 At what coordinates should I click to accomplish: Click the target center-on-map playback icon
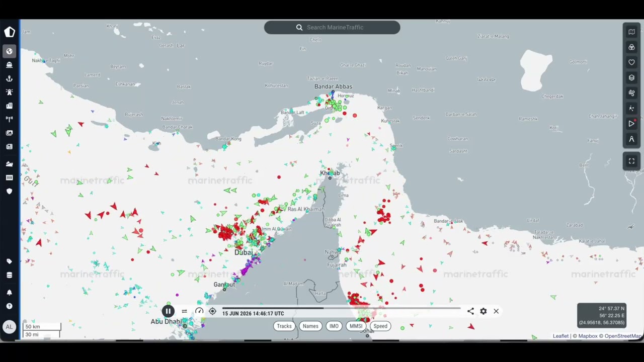pos(212,311)
